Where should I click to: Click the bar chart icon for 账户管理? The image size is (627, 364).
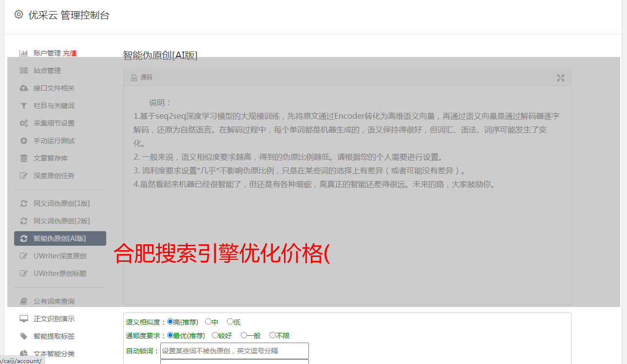(x=23, y=53)
